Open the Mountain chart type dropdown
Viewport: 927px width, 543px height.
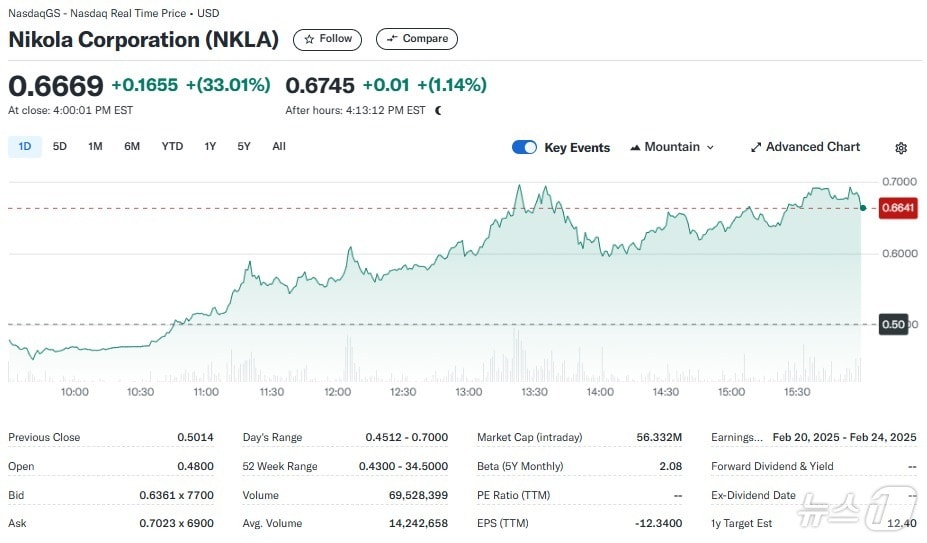pos(672,147)
